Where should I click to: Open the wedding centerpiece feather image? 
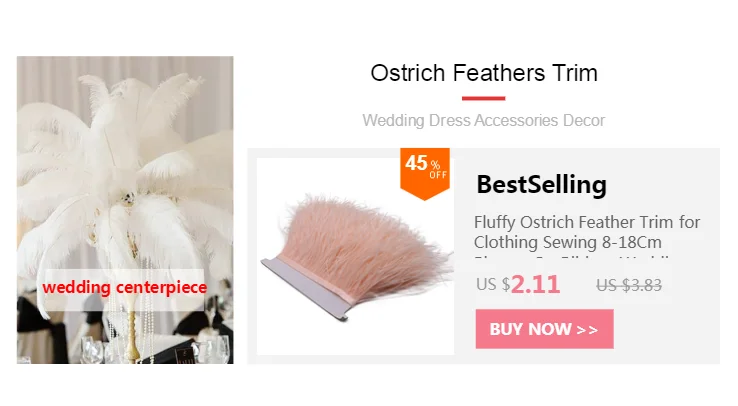pos(125,210)
